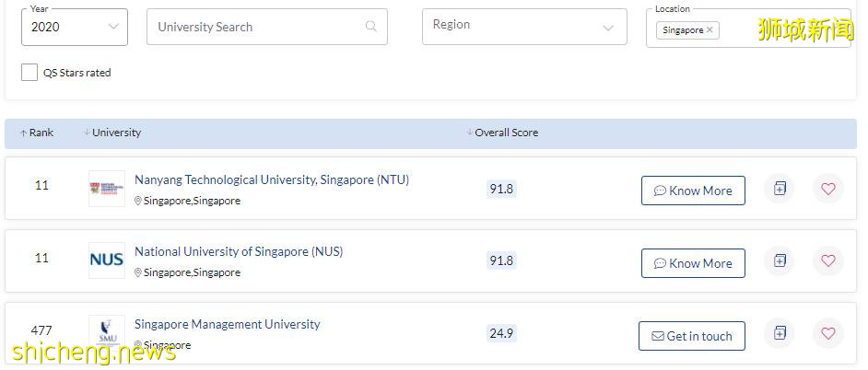Click Get in touch for SMU
This screenshot has width=868, height=370.
tap(691, 336)
